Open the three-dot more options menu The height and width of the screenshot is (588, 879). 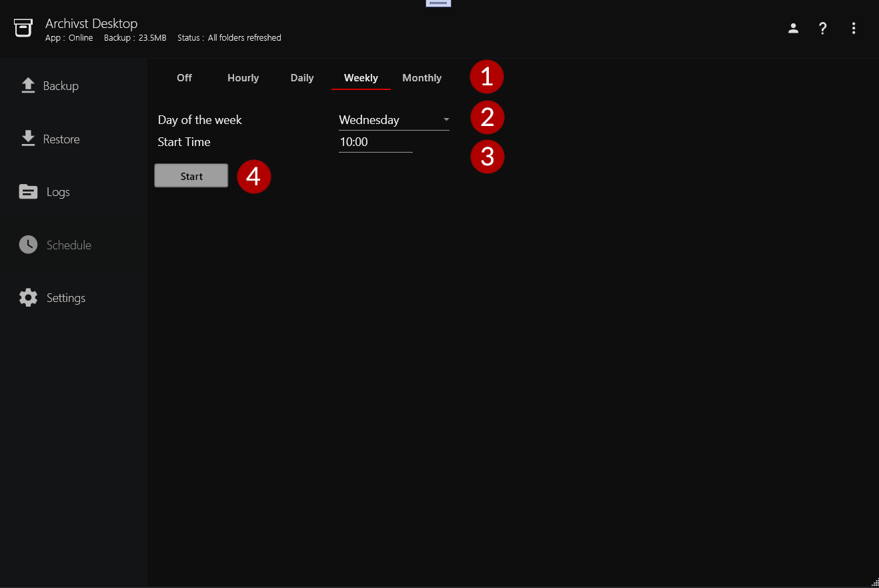[x=854, y=28]
